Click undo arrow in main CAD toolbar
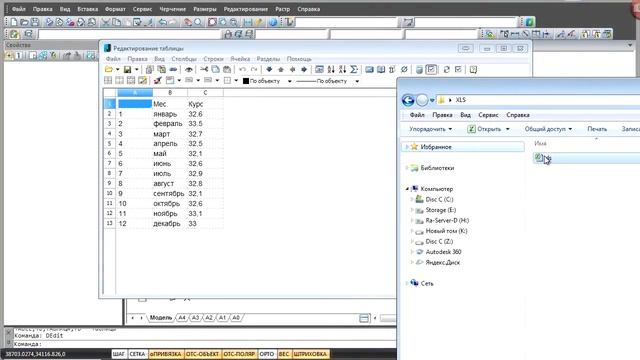This screenshot has height=360, width=640. point(162,22)
